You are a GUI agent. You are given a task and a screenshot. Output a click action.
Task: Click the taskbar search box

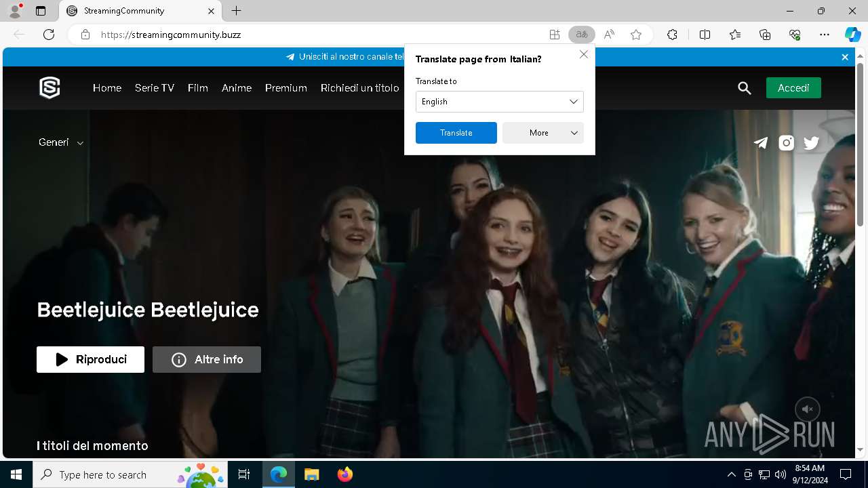(x=131, y=474)
